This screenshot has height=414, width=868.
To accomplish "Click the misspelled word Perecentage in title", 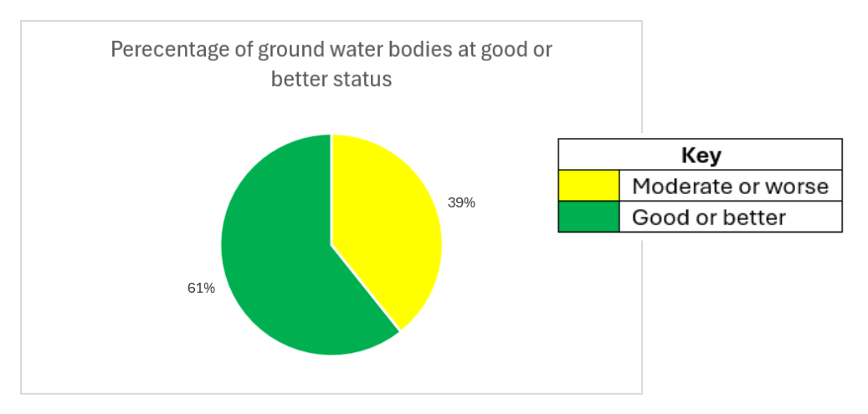I will [x=169, y=50].
